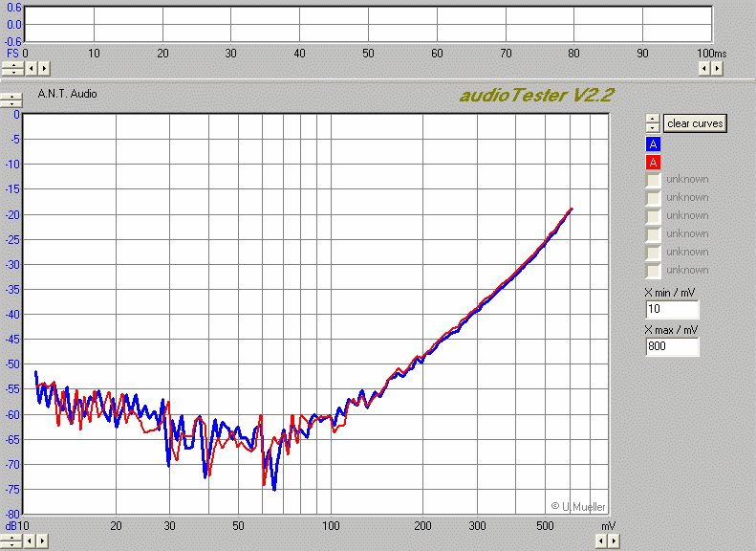Toggle the first unknown curve checkbox
756x551 pixels.
[653, 180]
